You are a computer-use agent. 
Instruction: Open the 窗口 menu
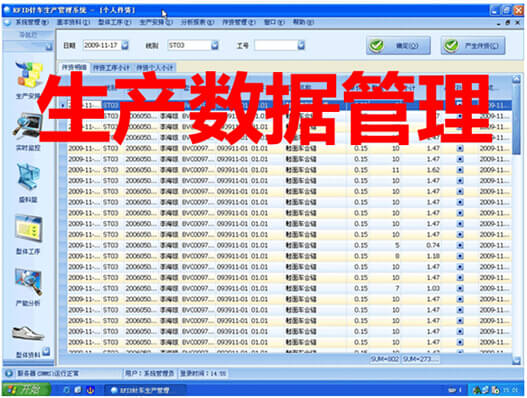coord(274,23)
